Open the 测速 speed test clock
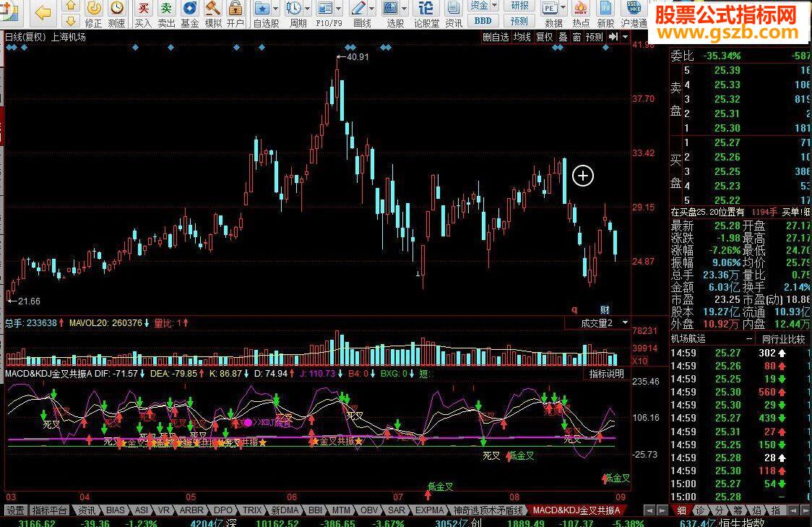The width and height of the screenshot is (812, 527). point(116,14)
